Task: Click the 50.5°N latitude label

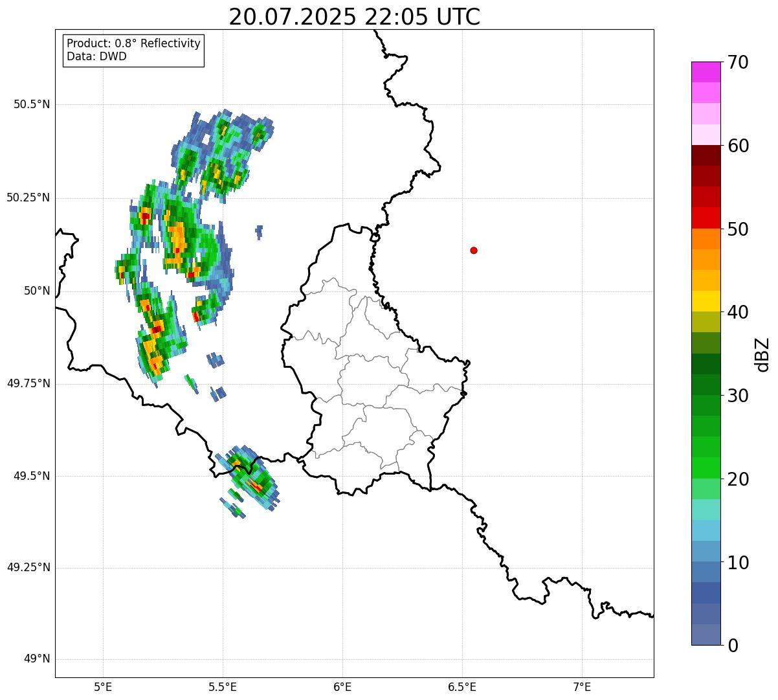Action: click(31, 104)
